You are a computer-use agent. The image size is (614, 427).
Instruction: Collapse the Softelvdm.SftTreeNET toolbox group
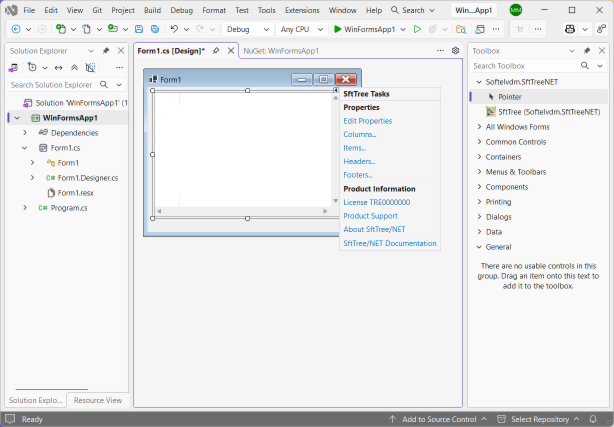click(479, 82)
